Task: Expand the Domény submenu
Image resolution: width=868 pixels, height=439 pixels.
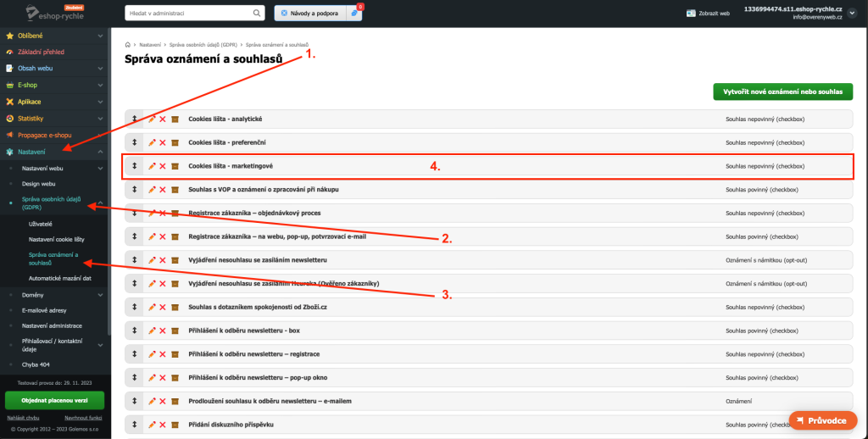Action: (100, 295)
